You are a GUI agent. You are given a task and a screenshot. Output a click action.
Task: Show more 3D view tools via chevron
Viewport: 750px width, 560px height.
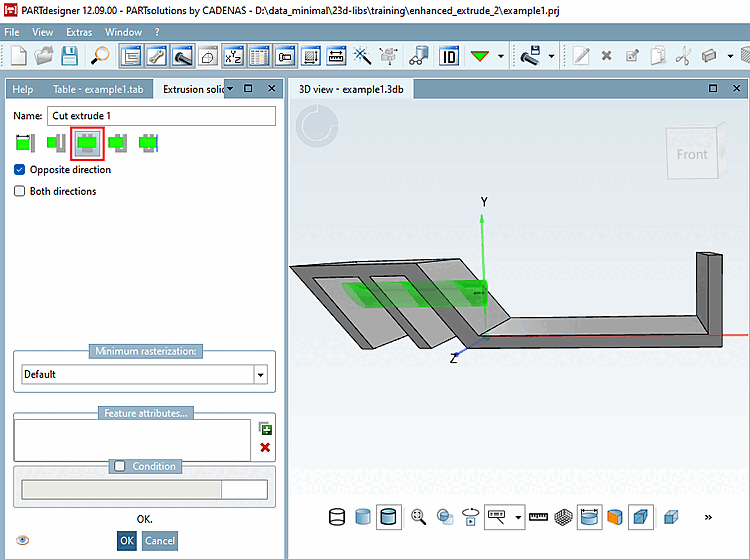708,517
